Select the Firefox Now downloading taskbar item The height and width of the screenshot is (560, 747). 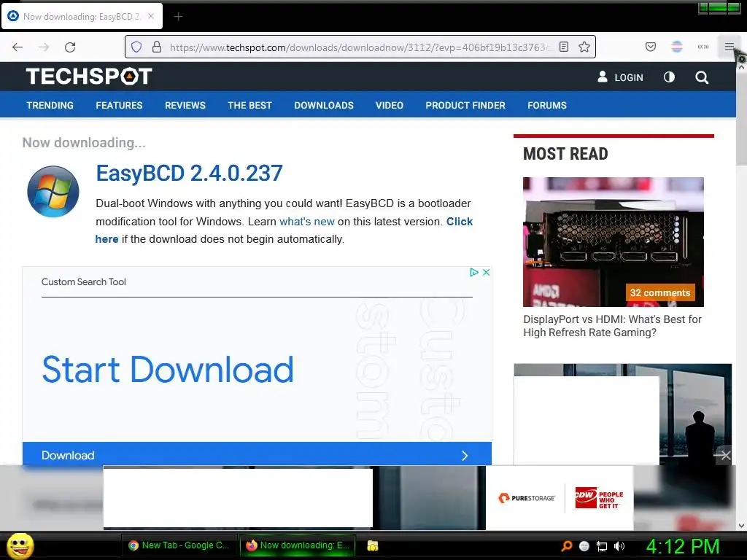pyautogui.click(x=298, y=545)
